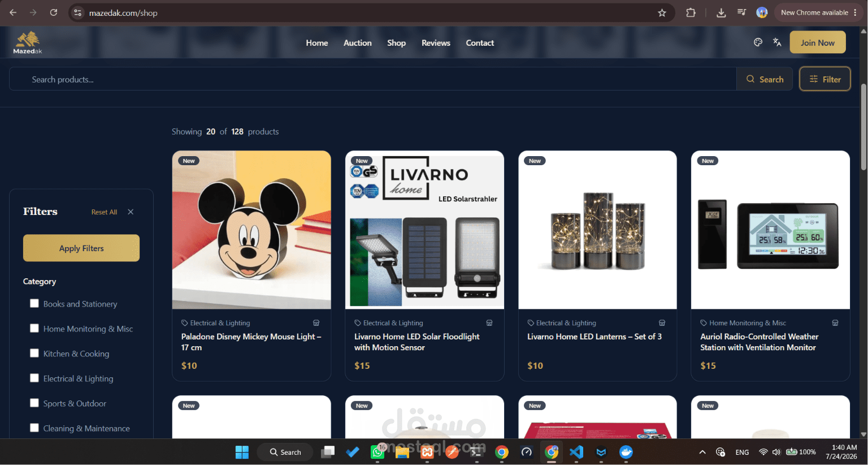Bookmark this page with the star icon
Screen dimensions: 868x465
click(662, 12)
